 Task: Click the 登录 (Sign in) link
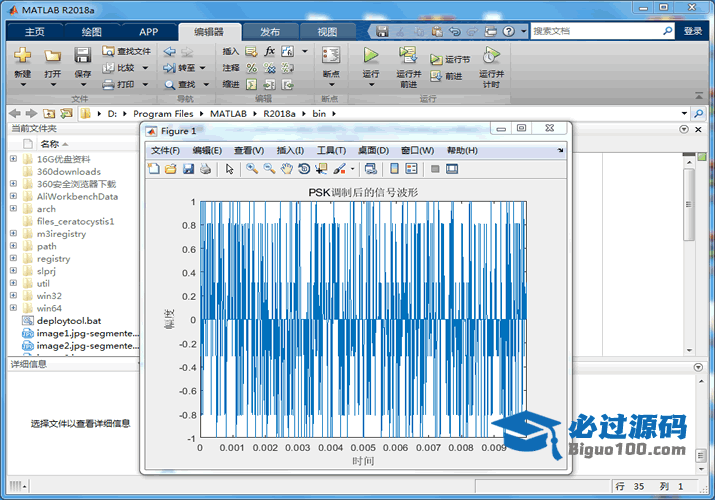pyautogui.click(x=693, y=31)
